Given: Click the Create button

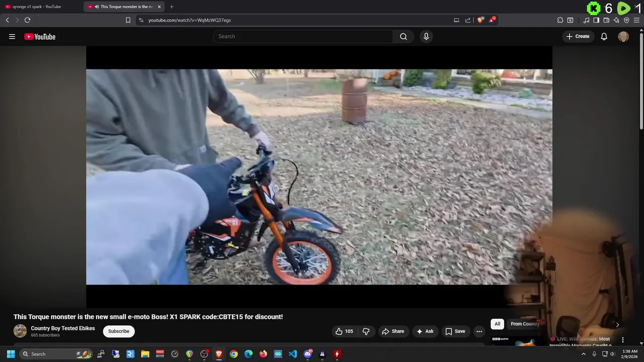Looking at the screenshot, I should (578, 36).
